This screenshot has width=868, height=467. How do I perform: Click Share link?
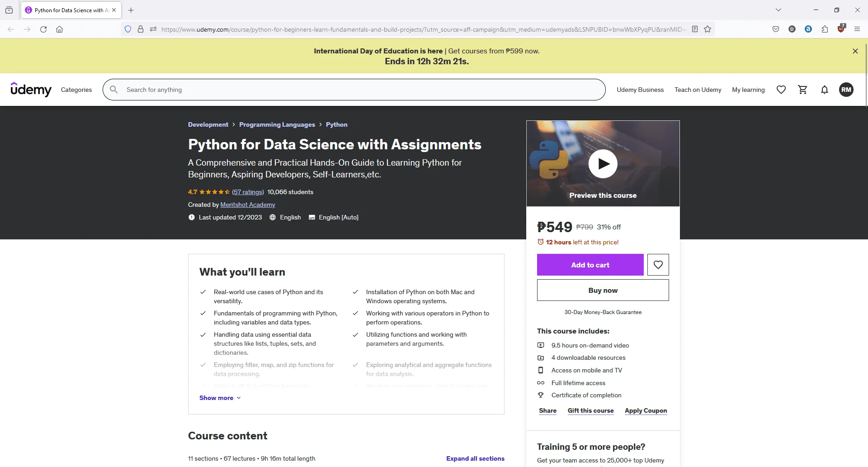pyautogui.click(x=548, y=410)
